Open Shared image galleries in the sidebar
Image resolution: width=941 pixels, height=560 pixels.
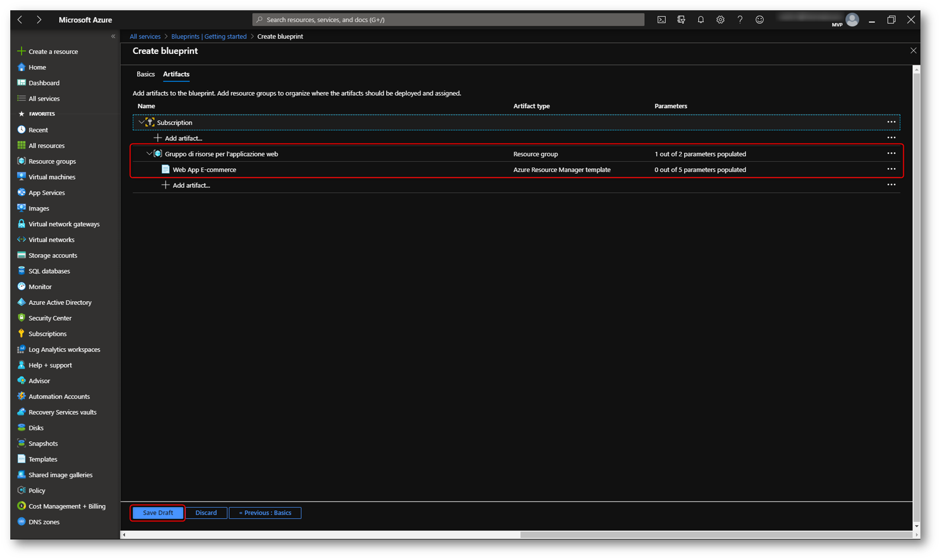(60, 474)
